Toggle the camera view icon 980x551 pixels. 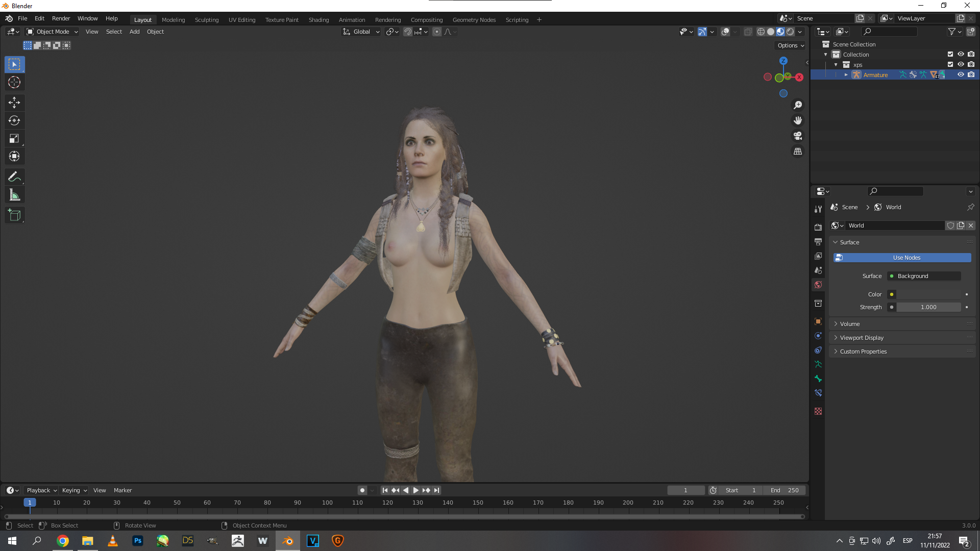point(798,136)
